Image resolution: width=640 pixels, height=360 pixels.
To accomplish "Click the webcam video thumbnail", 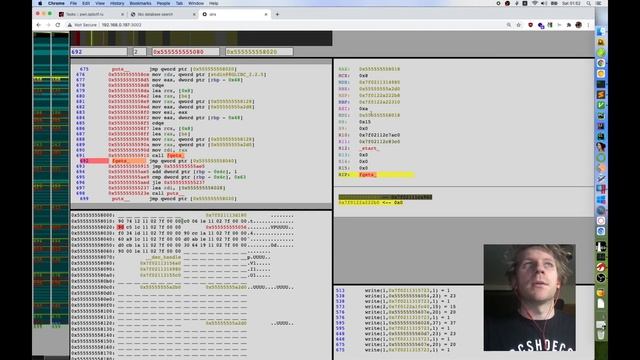I will pyautogui.click(x=529, y=298).
